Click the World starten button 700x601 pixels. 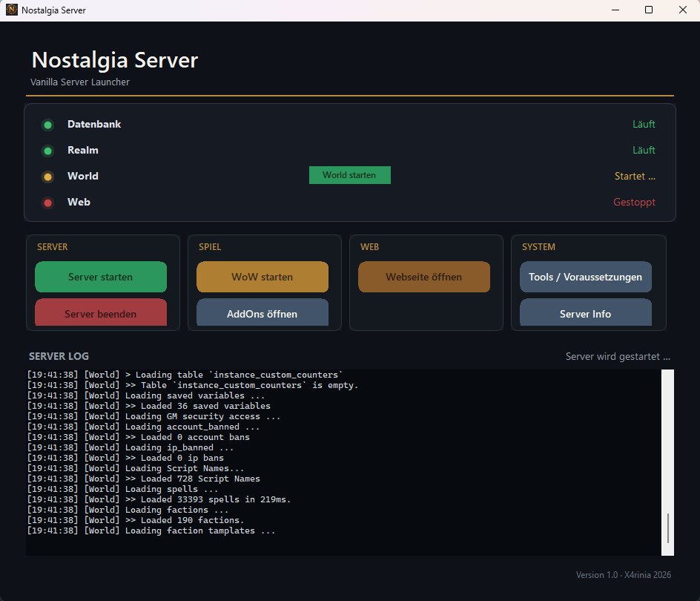[349, 175]
